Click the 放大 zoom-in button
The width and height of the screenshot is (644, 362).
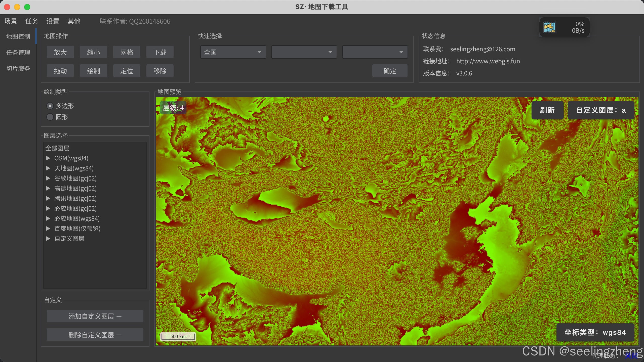[60, 52]
